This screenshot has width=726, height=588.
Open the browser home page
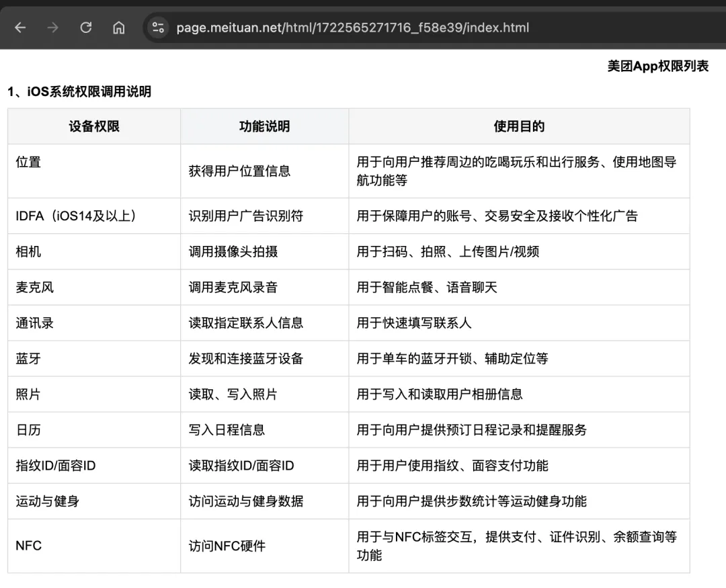point(118,28)
